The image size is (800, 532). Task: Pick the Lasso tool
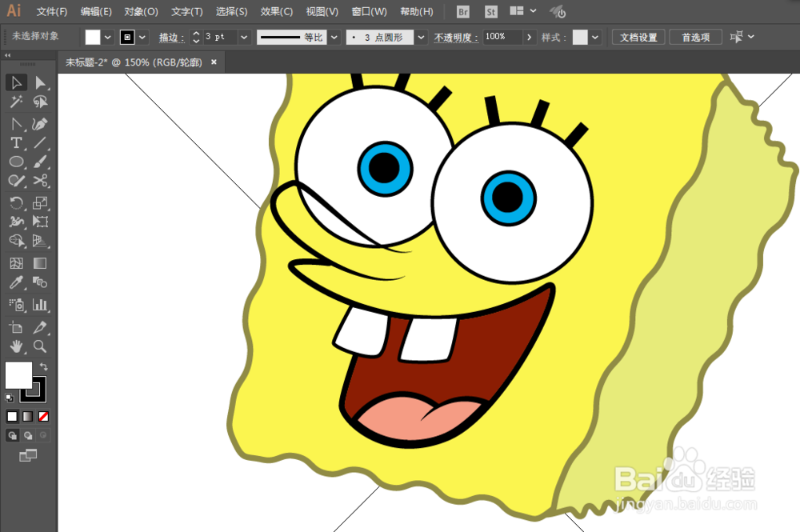point(40,102)
